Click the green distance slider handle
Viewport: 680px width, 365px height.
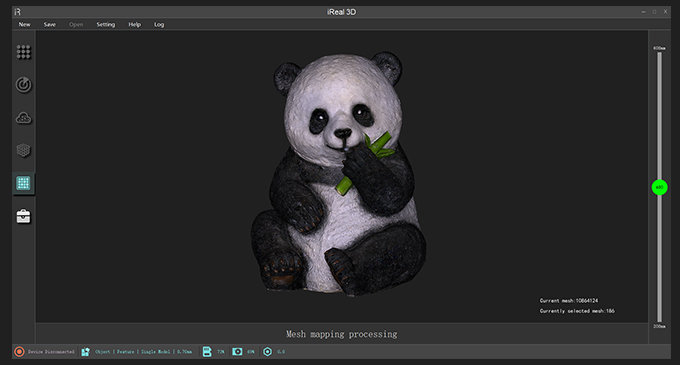[x=660, y=187]
